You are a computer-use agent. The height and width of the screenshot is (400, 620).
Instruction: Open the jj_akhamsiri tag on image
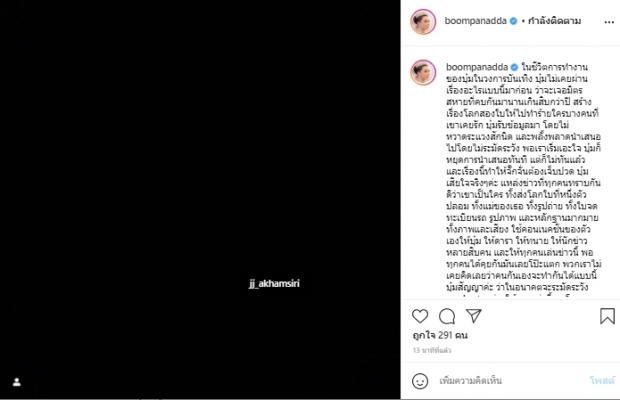tap(274, 283)
